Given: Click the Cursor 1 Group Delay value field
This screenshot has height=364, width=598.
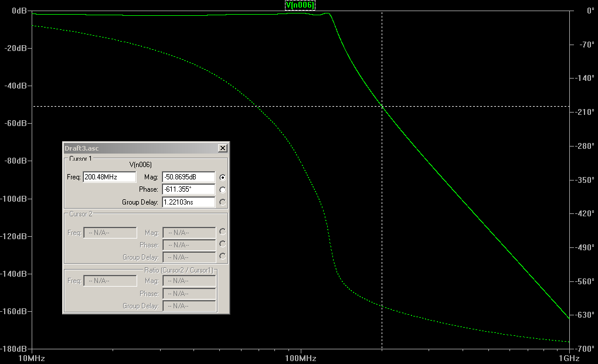Looking at the screenshot, I should coord(189,202).
